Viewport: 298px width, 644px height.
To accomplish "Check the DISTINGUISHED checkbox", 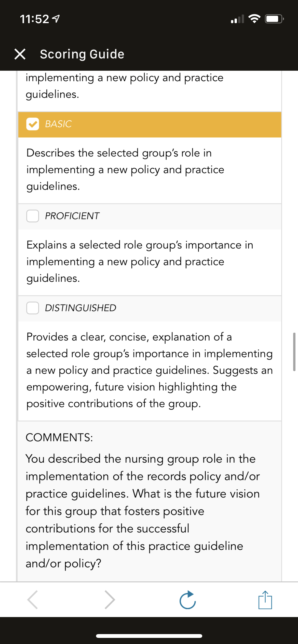I will 33,308.
